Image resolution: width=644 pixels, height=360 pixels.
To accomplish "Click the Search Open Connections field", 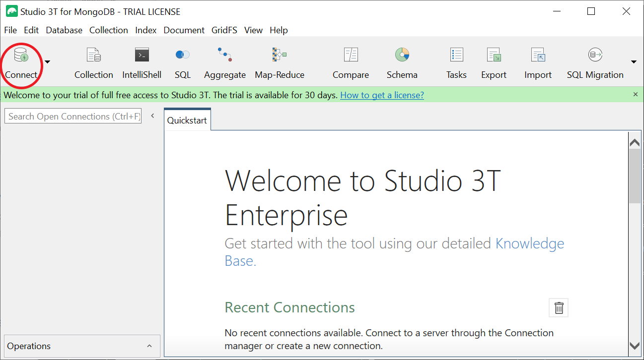I will click(72, 116).
